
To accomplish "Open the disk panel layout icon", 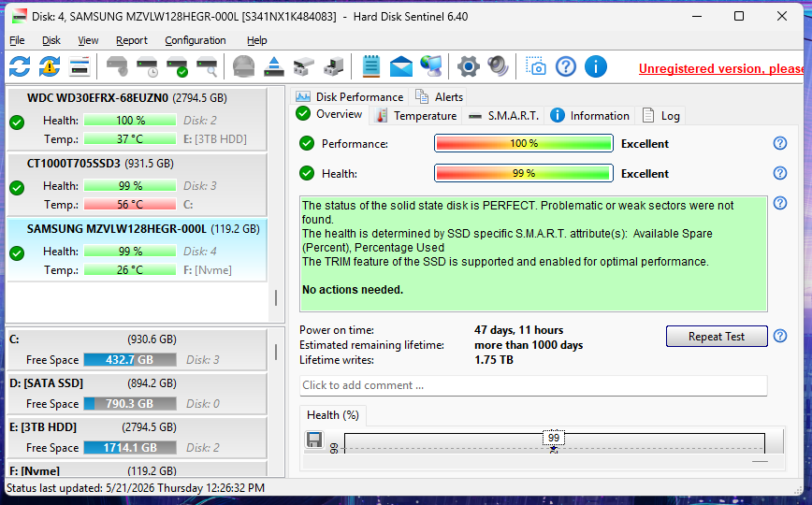I will coord(80,66).
